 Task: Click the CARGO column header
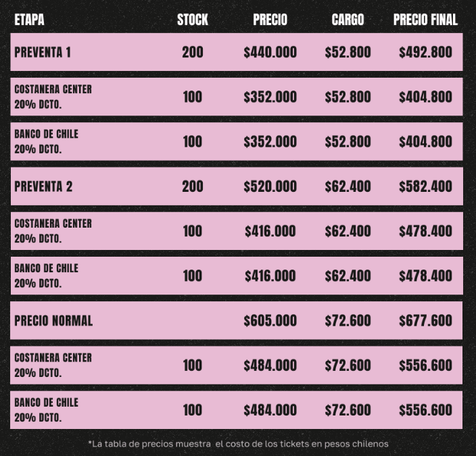coord(348,20)
